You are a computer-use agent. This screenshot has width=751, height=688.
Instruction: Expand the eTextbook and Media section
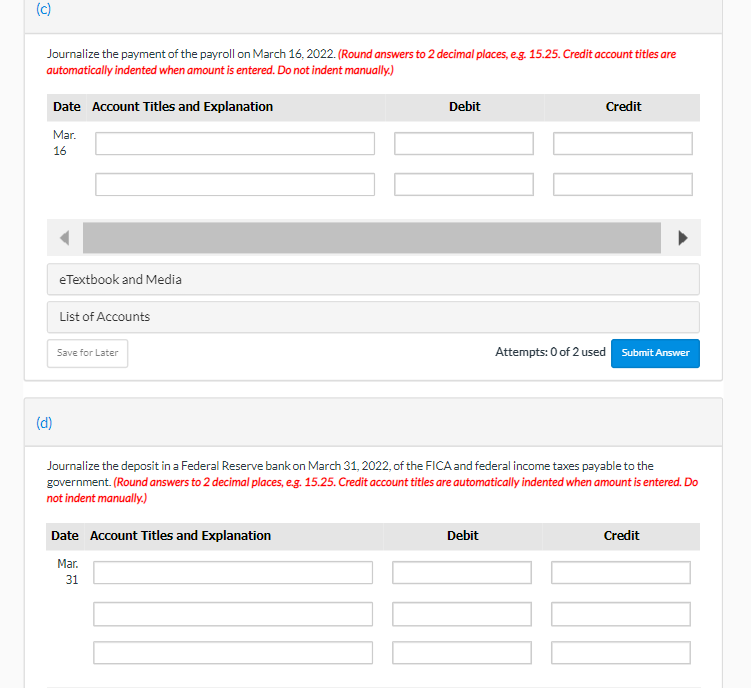tap(373, 279)
